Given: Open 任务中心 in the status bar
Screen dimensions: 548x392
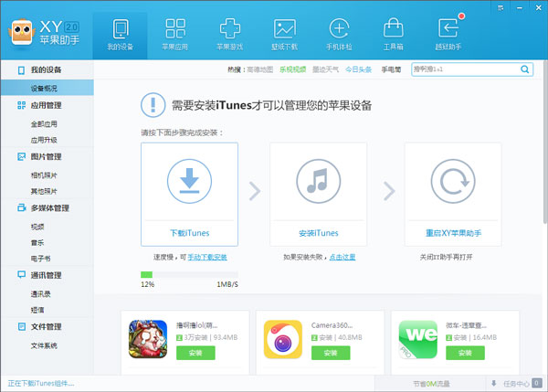Looking at the screenshot, I should click(x=516, y=384).
